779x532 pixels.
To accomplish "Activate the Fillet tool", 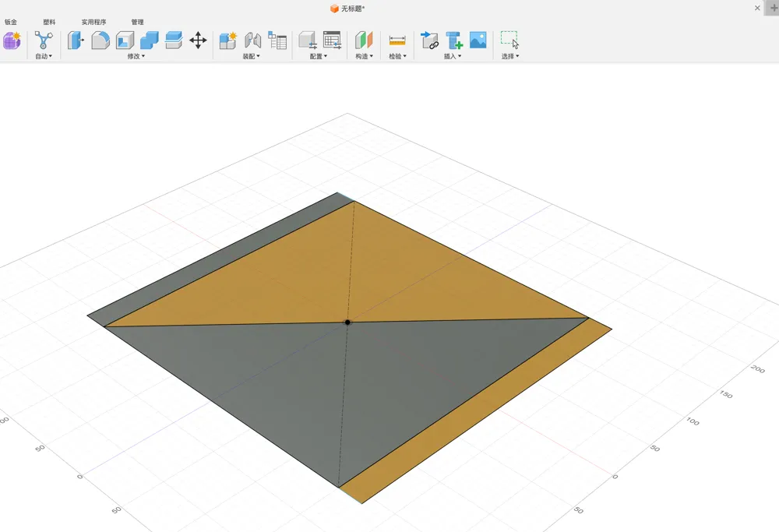I will point(100,41).
